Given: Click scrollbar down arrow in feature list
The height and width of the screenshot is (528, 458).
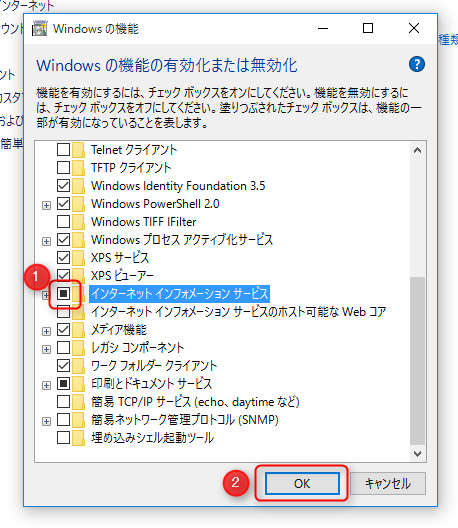Looking at the screenshot, I should click(417, 454).
